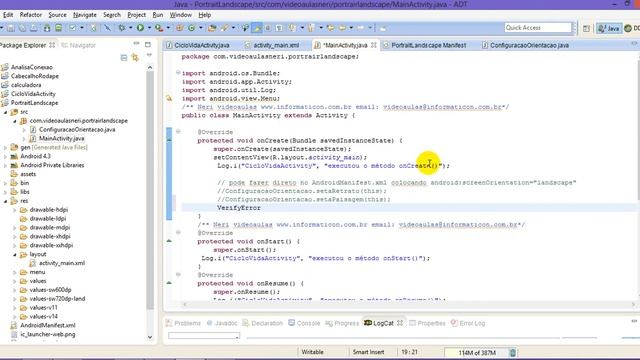Toggle Link with Editor in Package Explorer

[x=135, y=58]
